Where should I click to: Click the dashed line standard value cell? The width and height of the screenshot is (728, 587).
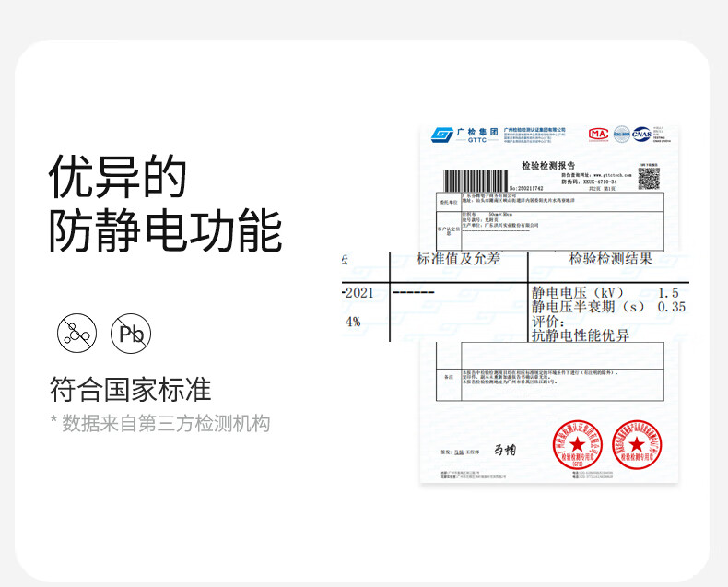coord(413,292)
